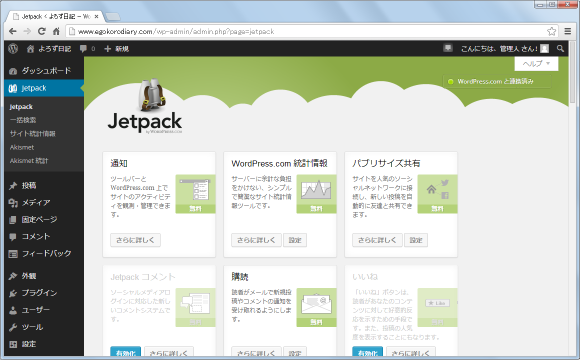Open the Akismet 統計 submenu link
The height and width of the screenshot is (360, 580).
pos(29,161)
